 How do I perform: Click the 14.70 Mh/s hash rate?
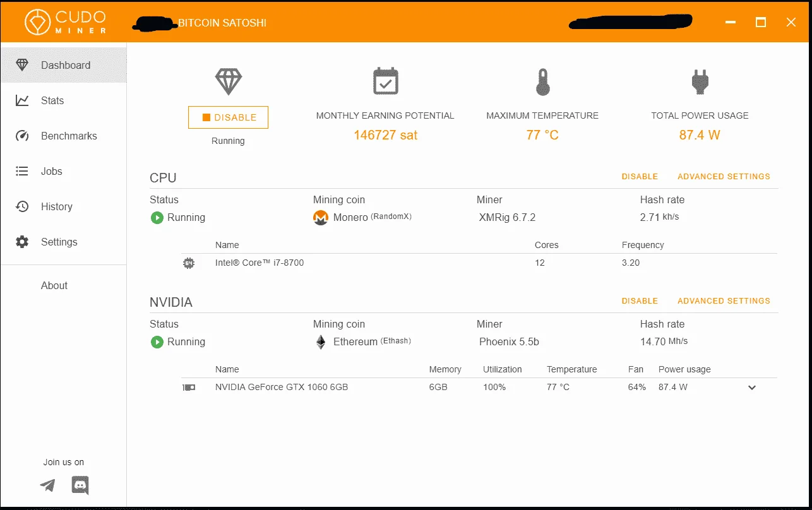(664, 341)
